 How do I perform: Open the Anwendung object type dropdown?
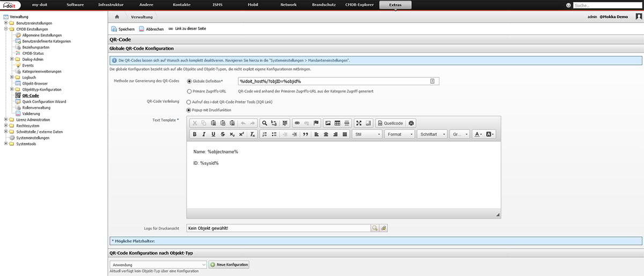point(158,265)
